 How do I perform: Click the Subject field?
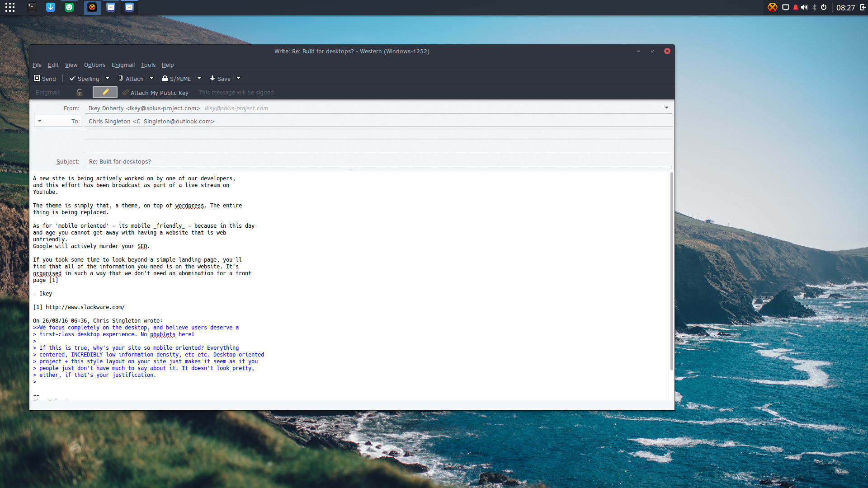(x=379, y=161)
